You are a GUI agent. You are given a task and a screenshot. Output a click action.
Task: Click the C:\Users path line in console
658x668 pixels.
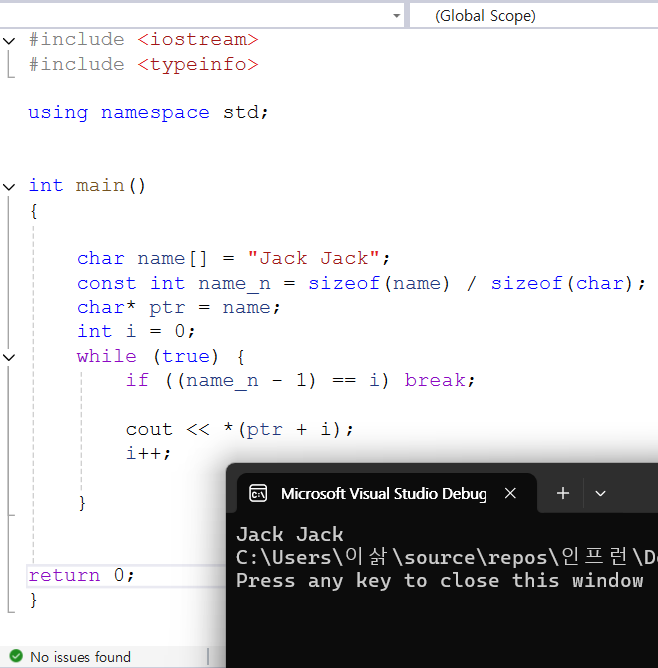coord(447,557)
